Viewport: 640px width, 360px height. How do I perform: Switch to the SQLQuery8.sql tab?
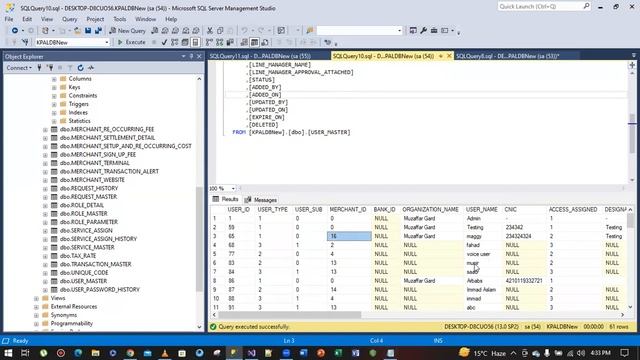(x=508, y=56)
